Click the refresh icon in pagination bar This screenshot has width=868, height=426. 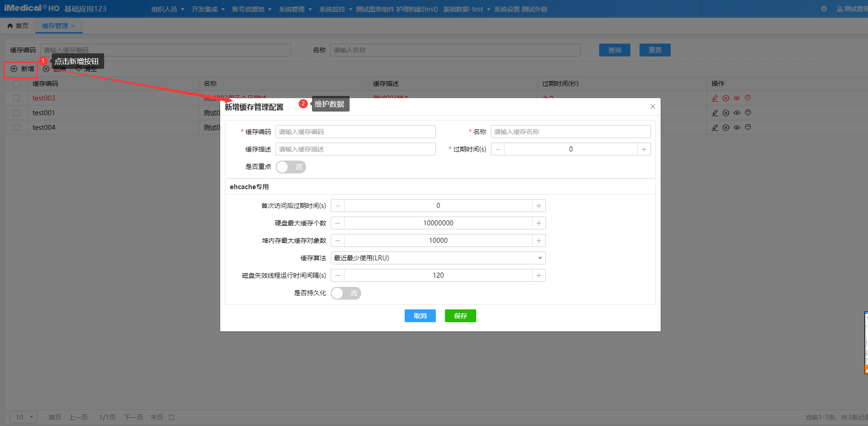pos(172,417)
